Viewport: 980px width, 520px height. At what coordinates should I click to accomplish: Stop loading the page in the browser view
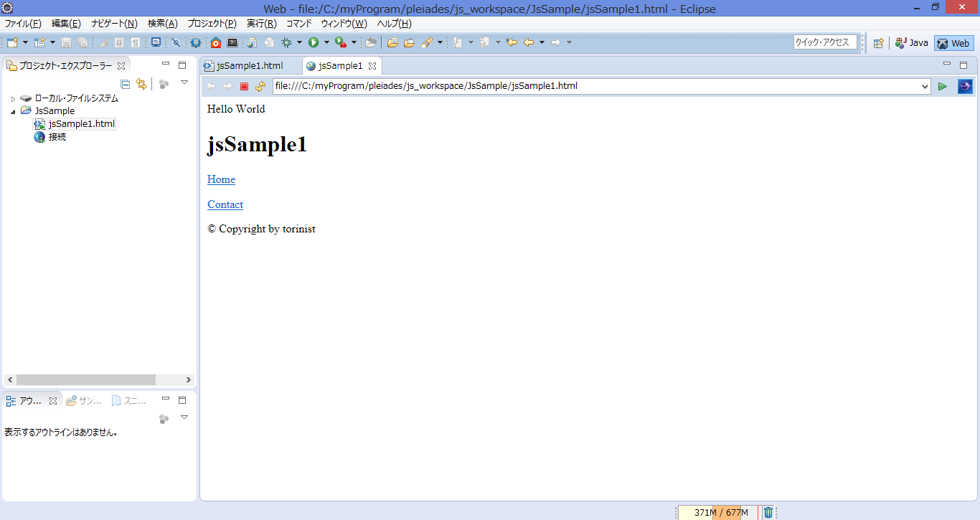244,86
